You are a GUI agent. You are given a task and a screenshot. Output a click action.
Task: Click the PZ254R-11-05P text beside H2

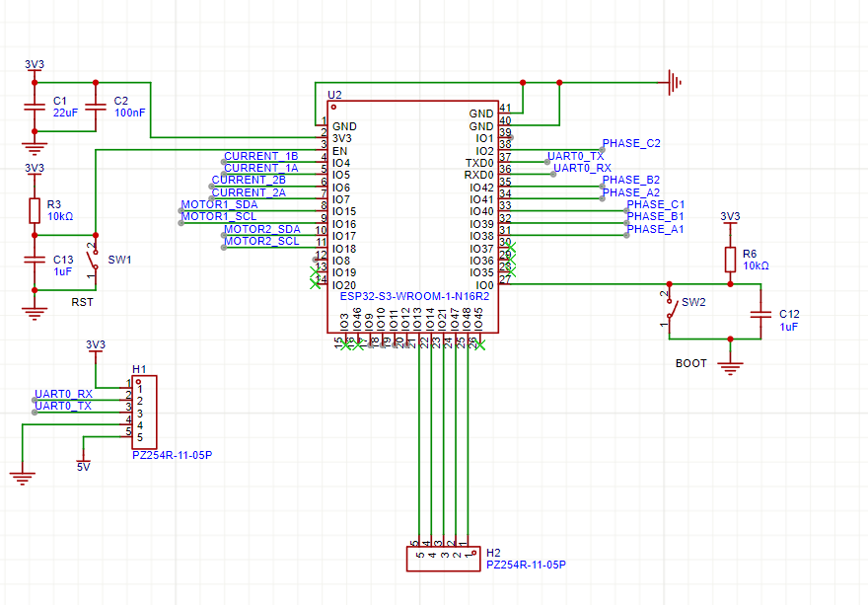[x=526, y=566]
